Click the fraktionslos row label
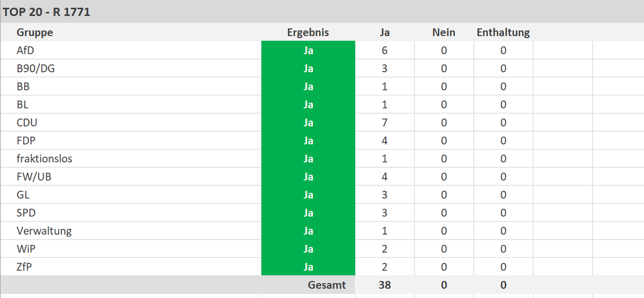Screen dimensions: 644x298 click(x=45, y=159)
